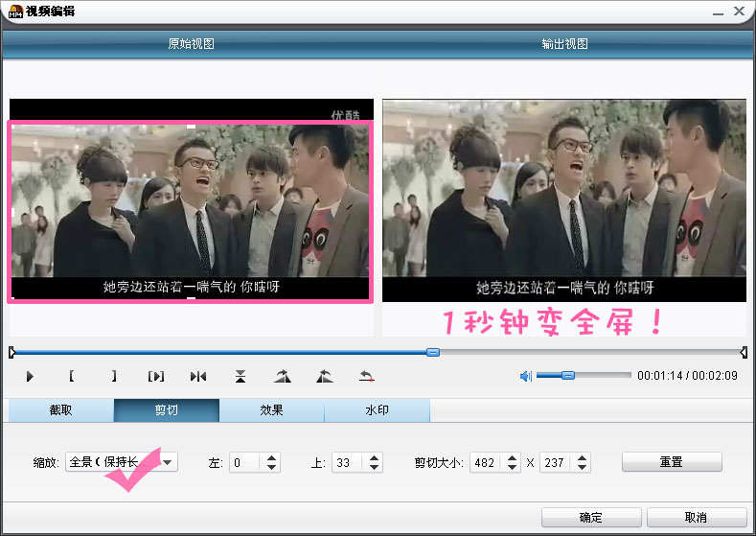The image size is (756, 536).
Task: Click the crop width field 482
Action: click(x=485, y=463)
